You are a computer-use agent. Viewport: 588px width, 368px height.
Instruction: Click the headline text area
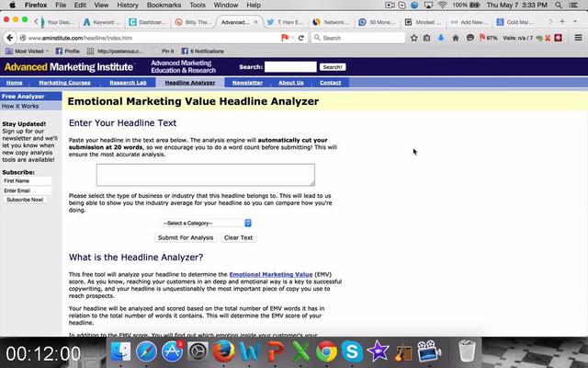(206, 175)
